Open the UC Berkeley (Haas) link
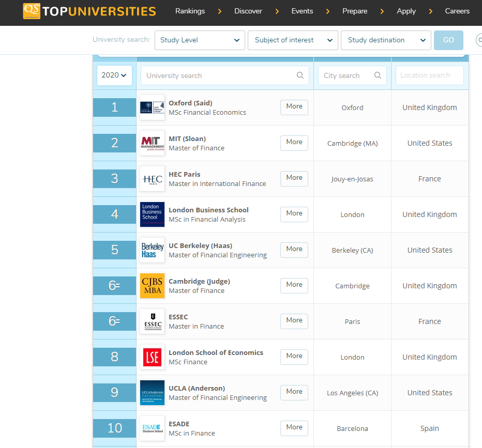Image resolution: width=482 pixels, height=448 pixels. 201,245
